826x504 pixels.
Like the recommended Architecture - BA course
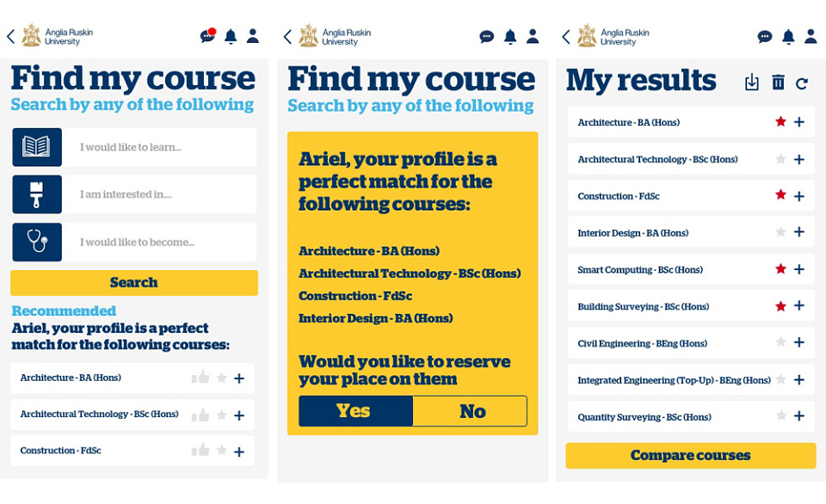pyautogui.click(x=200, y=377)
